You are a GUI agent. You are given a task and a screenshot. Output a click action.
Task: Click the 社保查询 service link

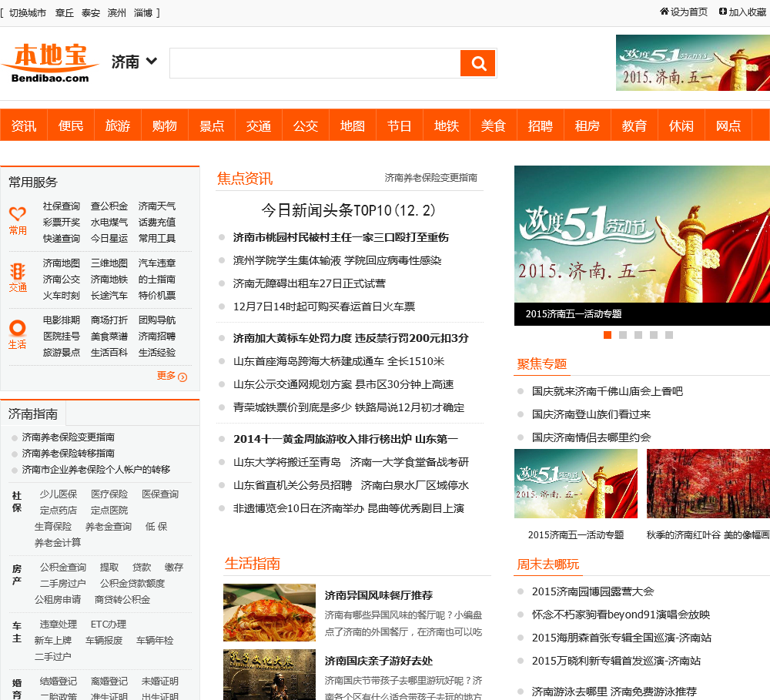click(62, 206)
